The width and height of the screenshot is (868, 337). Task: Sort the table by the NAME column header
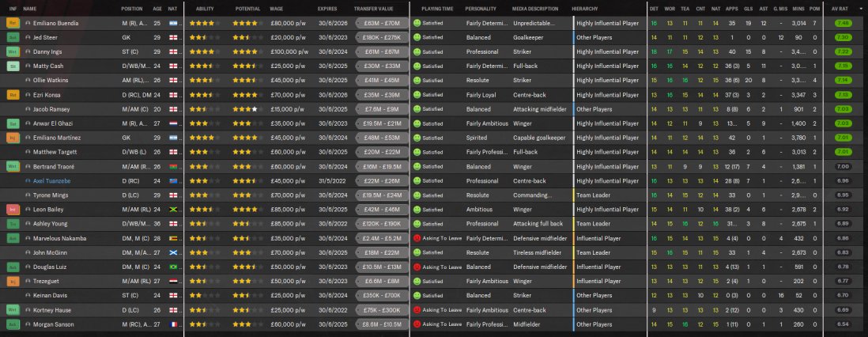30,9
